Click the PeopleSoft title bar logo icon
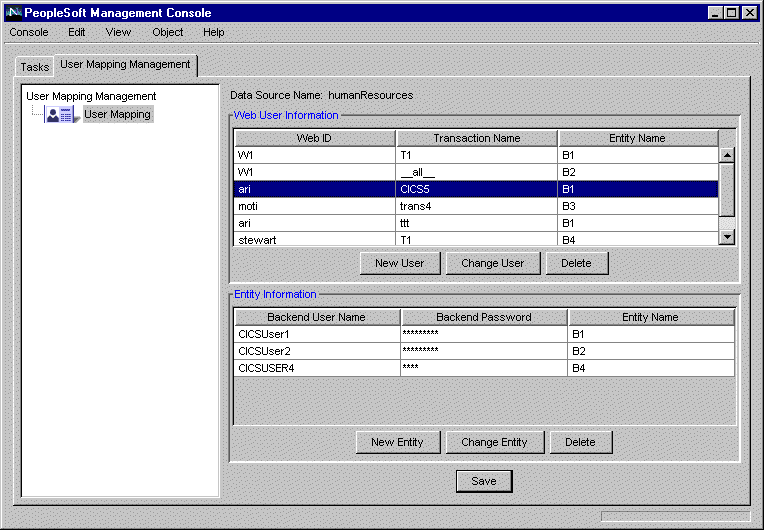 [13, 13]
